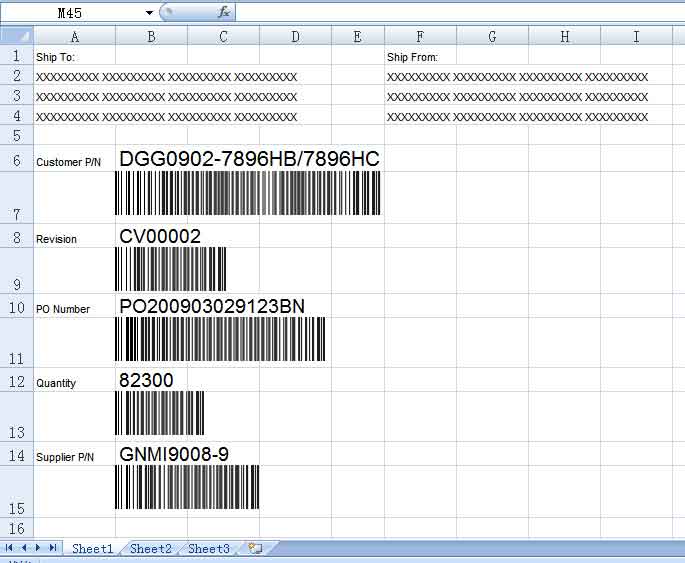
Task: Click the 'PO200903029123BN' value
Action: coord(212,306)
